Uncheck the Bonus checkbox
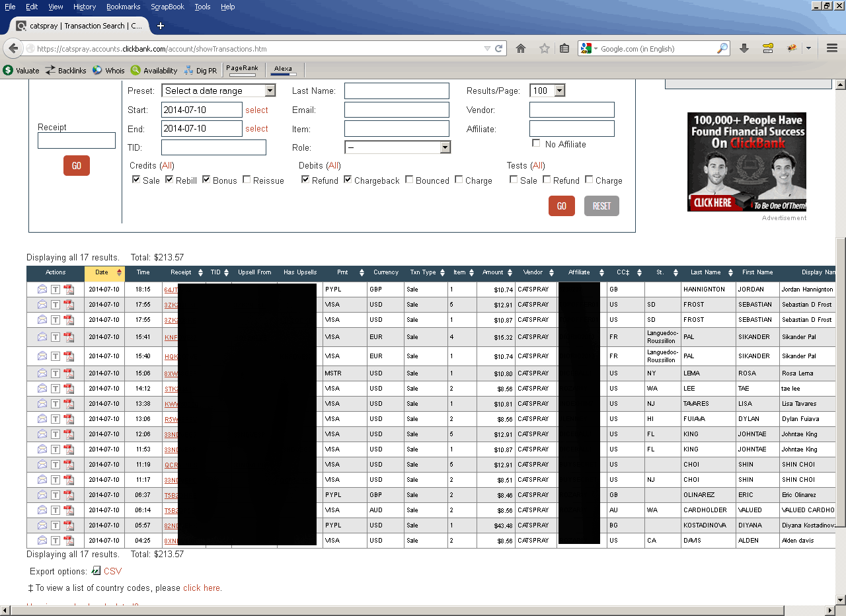The height and width of the screenshot is (616, 846). point(206,179)
